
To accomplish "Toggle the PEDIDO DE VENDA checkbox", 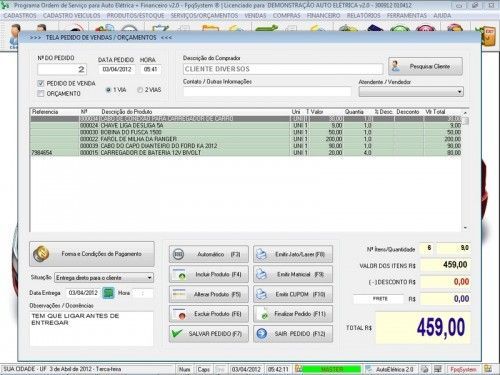I will point(41,83).
